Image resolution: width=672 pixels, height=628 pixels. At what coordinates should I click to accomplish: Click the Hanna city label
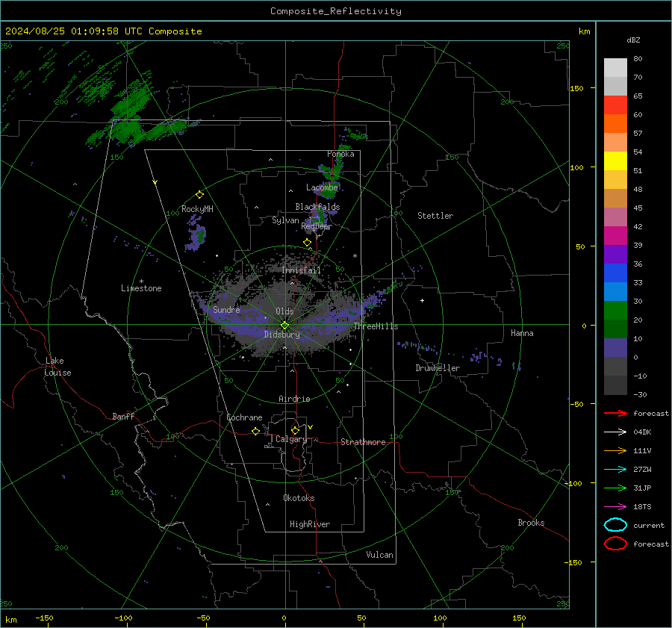(x=522, y=333)
